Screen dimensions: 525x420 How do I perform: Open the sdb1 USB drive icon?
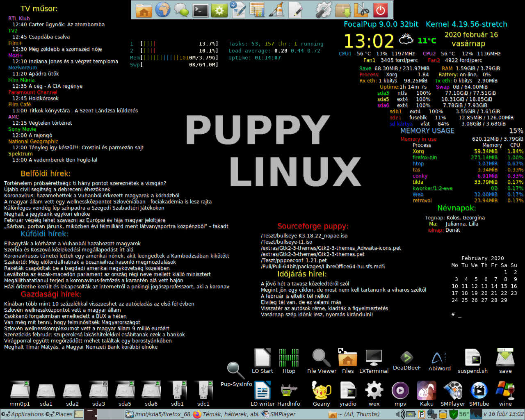(x=177, y=394)
